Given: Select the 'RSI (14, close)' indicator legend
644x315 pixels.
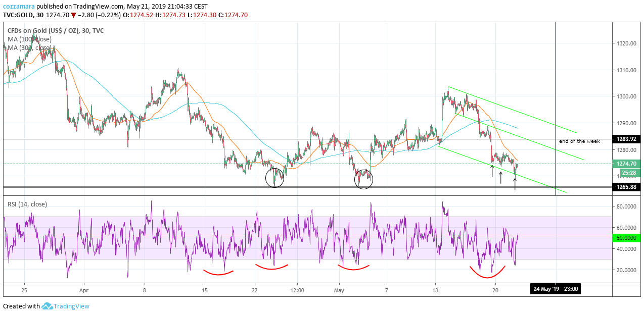Looking at the screenshot, I should [27, 204].
